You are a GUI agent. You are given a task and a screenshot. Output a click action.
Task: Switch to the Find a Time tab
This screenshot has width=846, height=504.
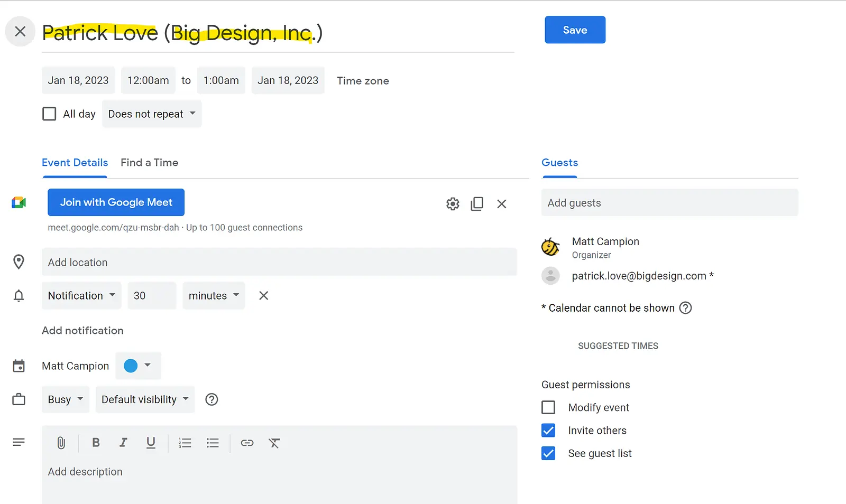click(149, 163)
